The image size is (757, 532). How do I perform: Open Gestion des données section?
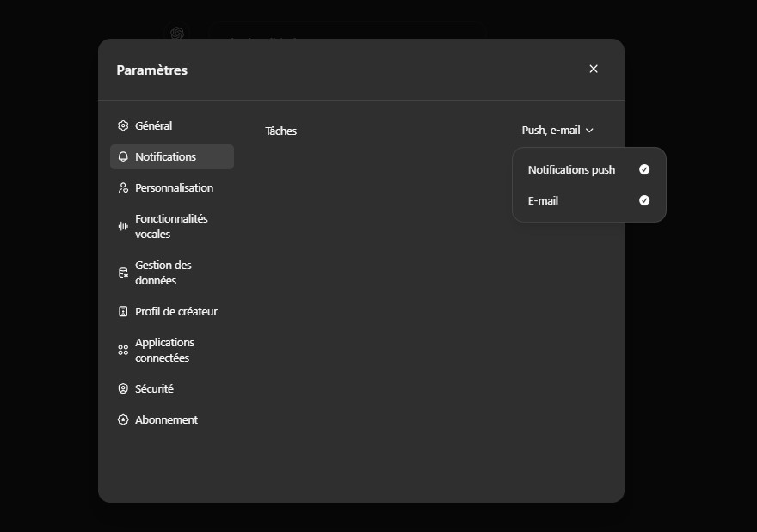pos(163,272)
